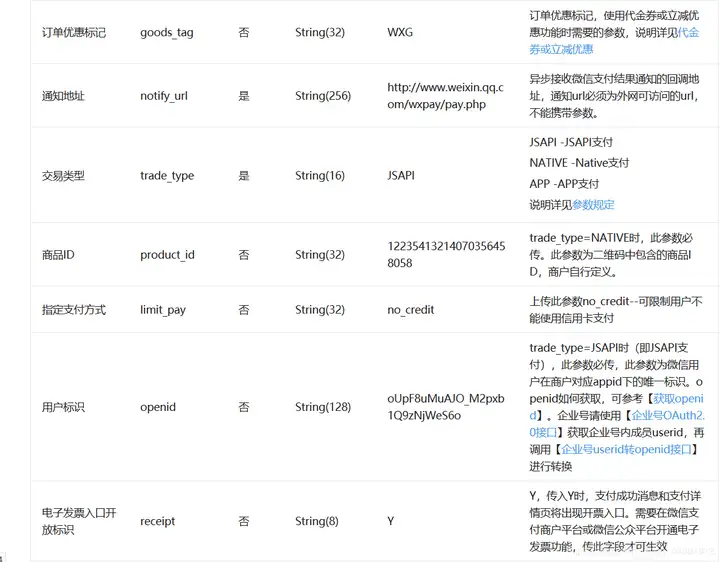Screen dimensions: 720x562
Task: Click the limit_pay description about 信用卡支付
Action: [616, 310]
